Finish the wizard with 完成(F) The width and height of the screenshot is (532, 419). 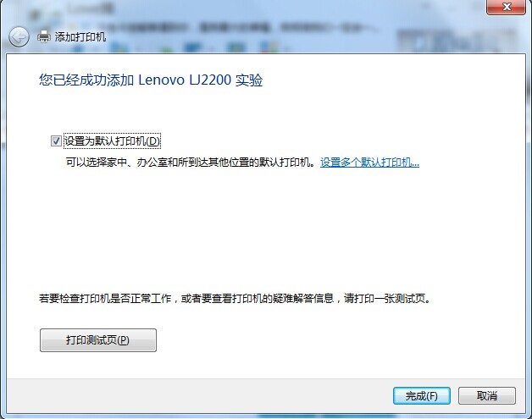(422, 395)
